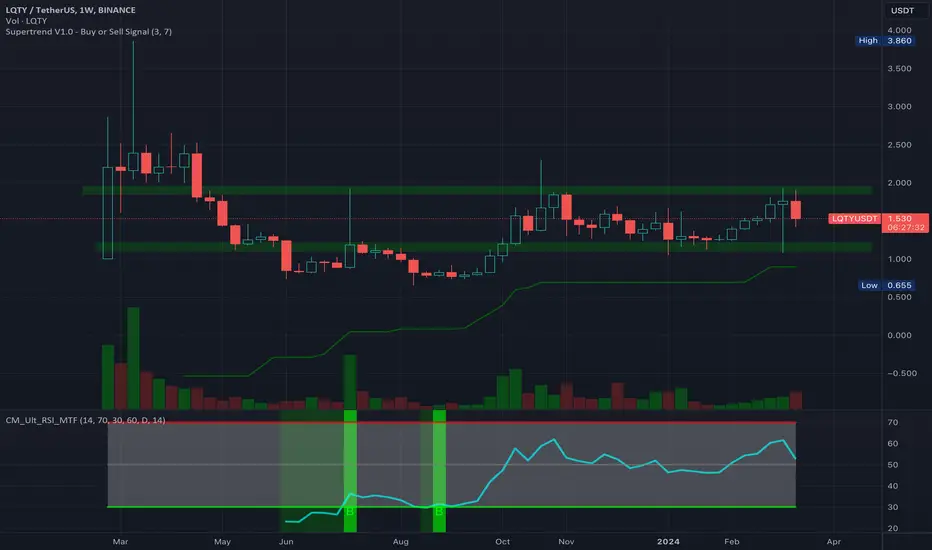
Task: Click the LQTYUSDT 1.530 price tag
Action: tap(878, 218)
